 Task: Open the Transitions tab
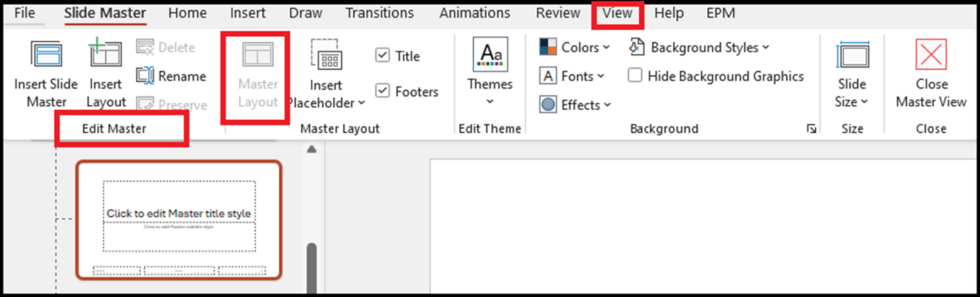(380, 13)
